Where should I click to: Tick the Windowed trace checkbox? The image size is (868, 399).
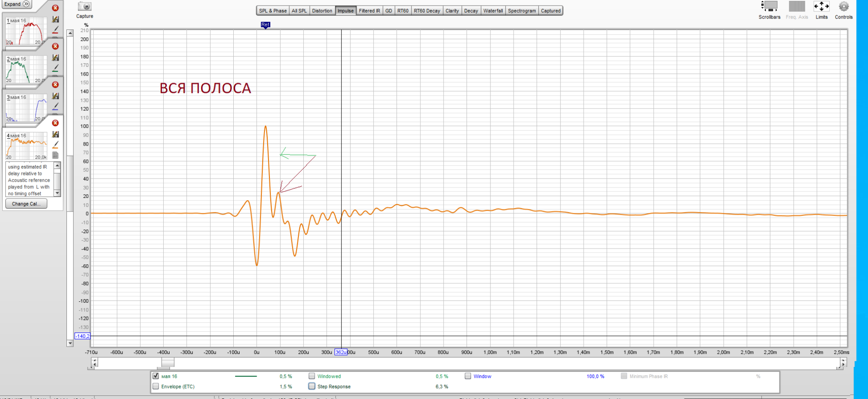click(x=312, y=376)
